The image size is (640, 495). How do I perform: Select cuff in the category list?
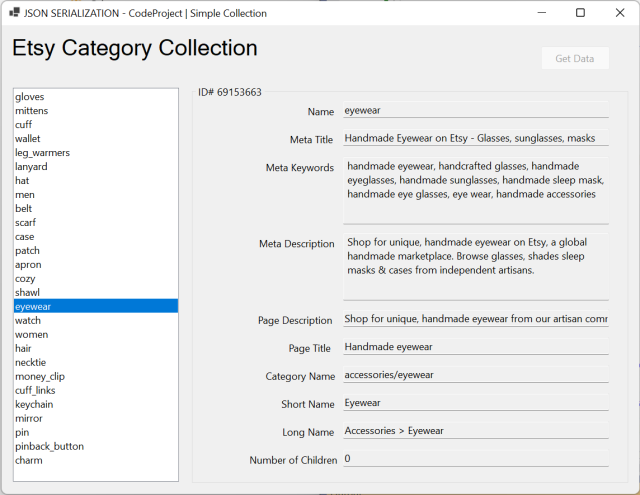coord(96,124)
